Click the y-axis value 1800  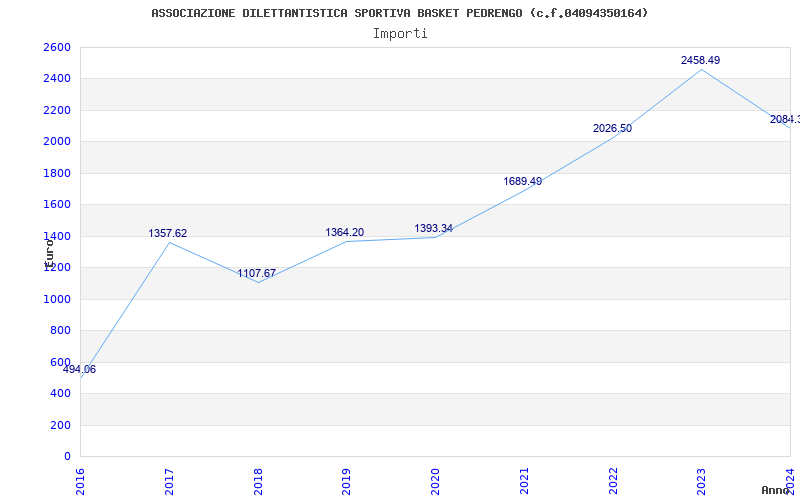(57, 173)
